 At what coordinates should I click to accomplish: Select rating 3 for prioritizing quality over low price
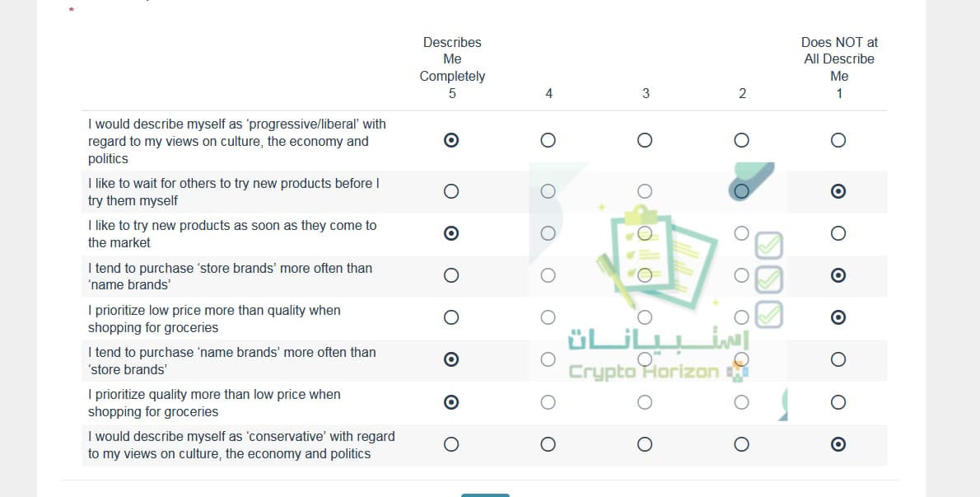point(645,402)
